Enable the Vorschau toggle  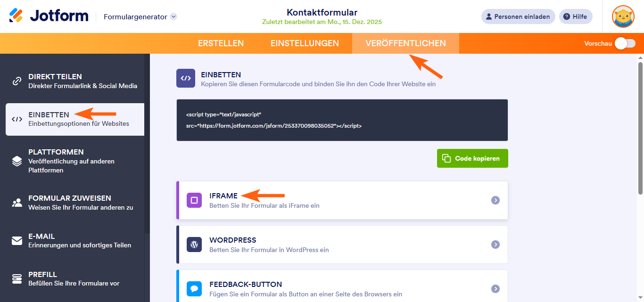624,43
